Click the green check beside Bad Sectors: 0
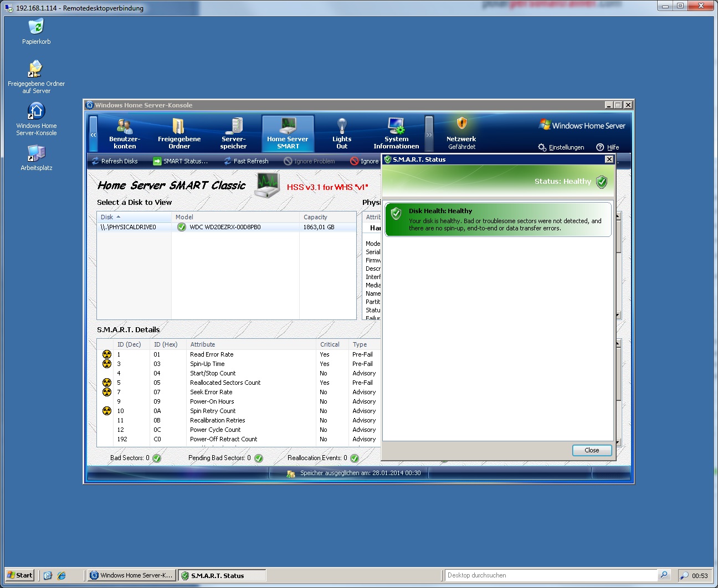Viewport: 718px width, 588px height. [157, 458]
